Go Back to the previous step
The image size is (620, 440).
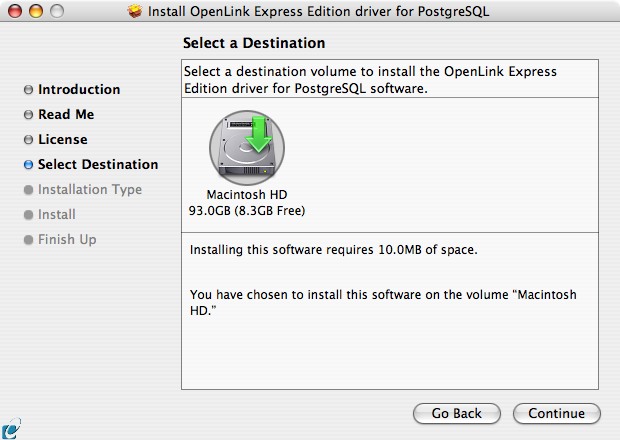point(457,414)
